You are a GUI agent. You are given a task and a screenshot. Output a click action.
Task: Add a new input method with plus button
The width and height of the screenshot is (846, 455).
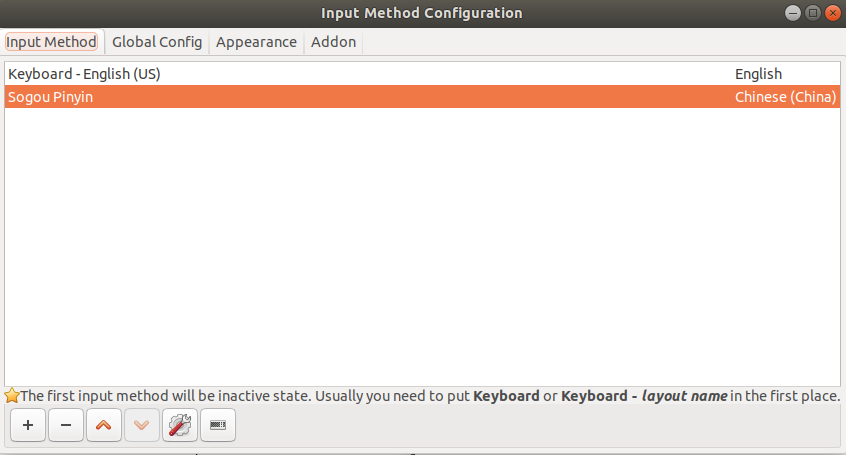point(28,425)
